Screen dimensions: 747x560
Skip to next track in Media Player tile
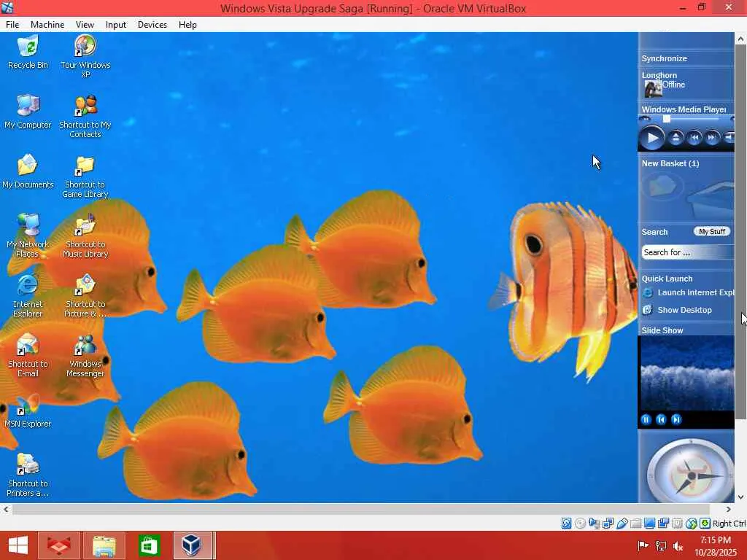(712, 138)
